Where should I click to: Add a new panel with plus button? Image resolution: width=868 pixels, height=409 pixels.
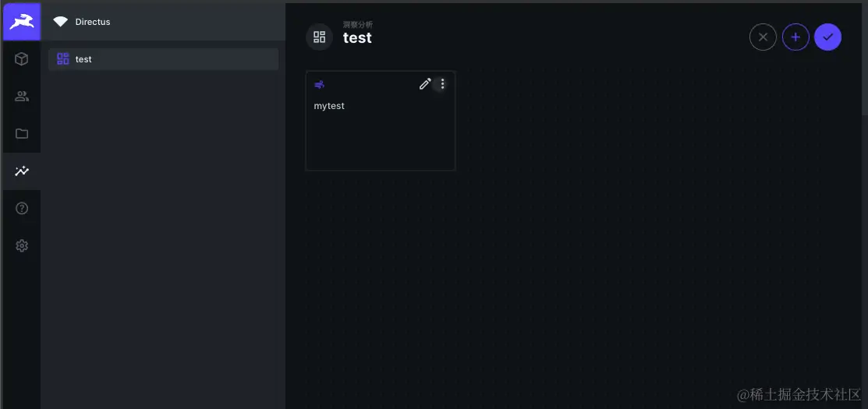click(x=795, y=37)
